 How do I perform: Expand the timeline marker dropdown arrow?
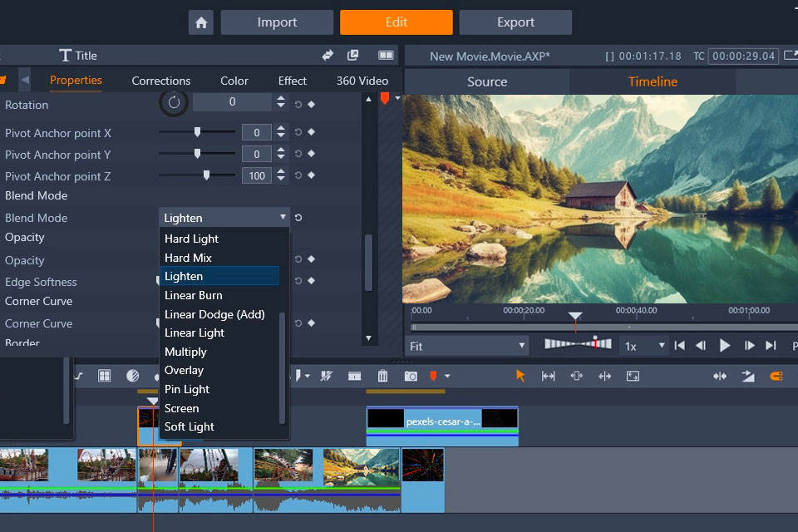(x=447, y=377)
